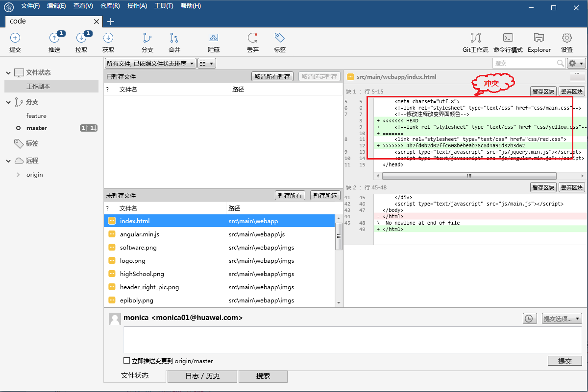Image resolution: width=588 pixels, height=392 pixels.
Task: Click 暂存区块 for hunk 2
Action: coord(543,187)
